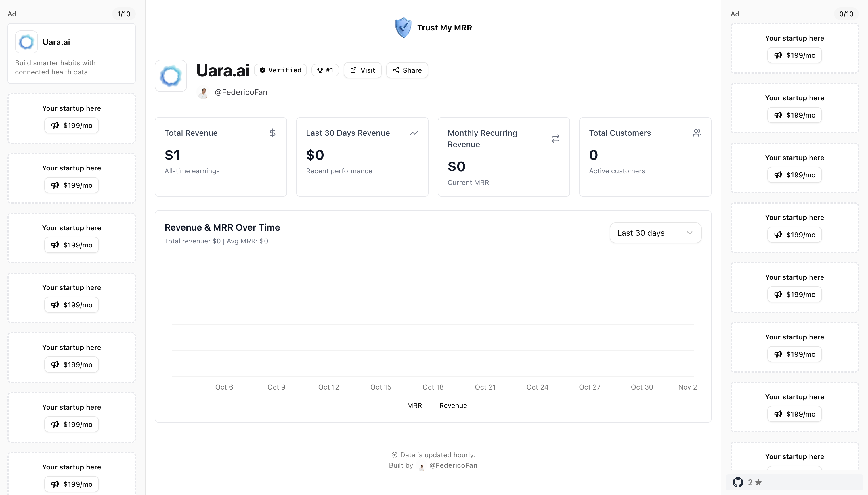Toggle the MRR series in the chart legend
Viewport: 868px width, 495px height.
(414, 405)
